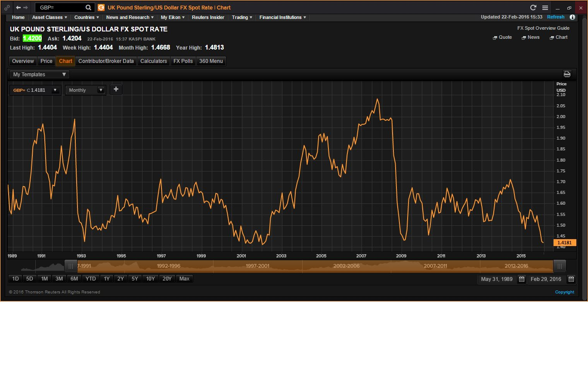Image resolution: width=588 pixels, height=371 pixels.
Task: Open the Monthly interval dropdown
Action: [86, 90]
